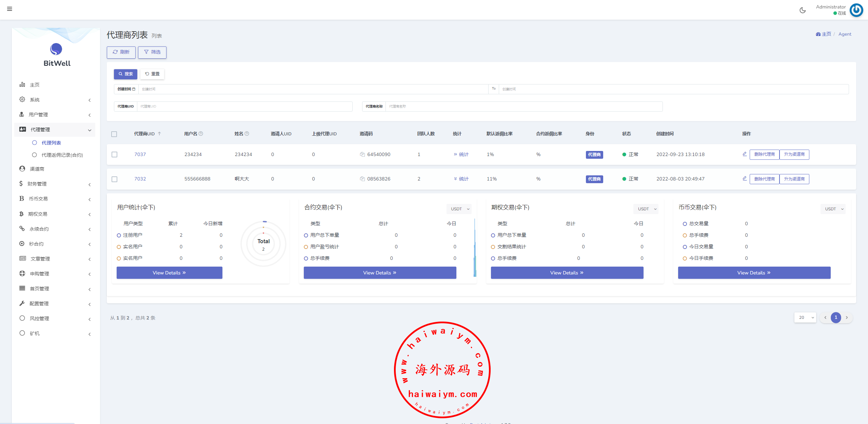Click 删除代理商 button for agent 7032
Viewport: 868px width, 424px height.
764,179
